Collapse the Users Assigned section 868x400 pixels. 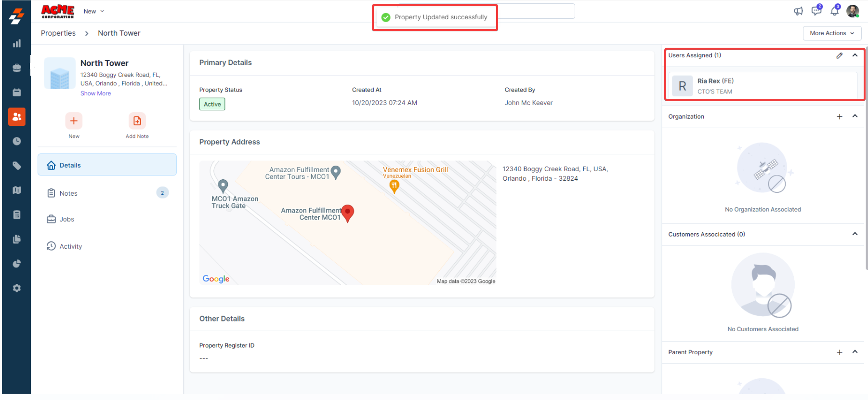pos(855,55)
